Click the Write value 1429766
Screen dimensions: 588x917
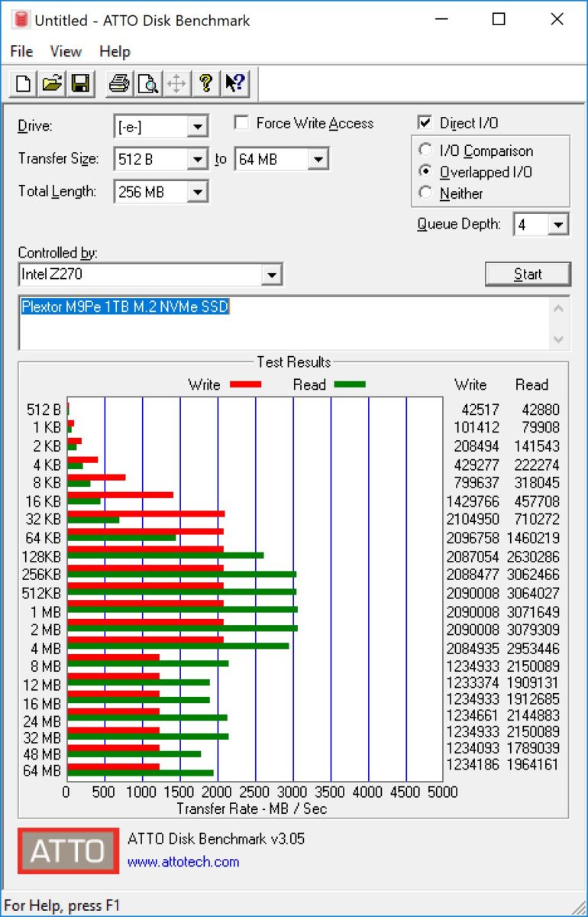tap(473, 502)
